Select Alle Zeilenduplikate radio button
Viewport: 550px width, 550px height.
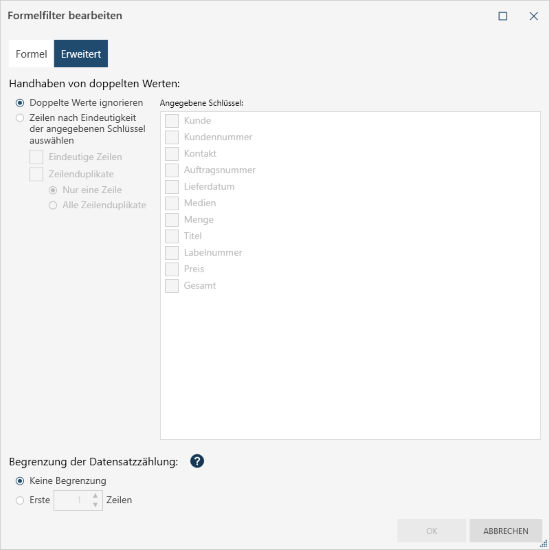[x=53, y=205]
